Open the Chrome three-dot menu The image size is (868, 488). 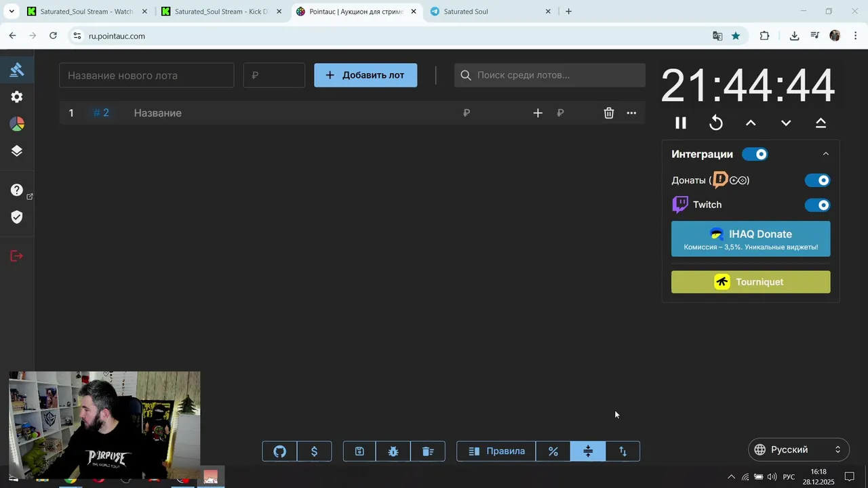pos(856,36)
